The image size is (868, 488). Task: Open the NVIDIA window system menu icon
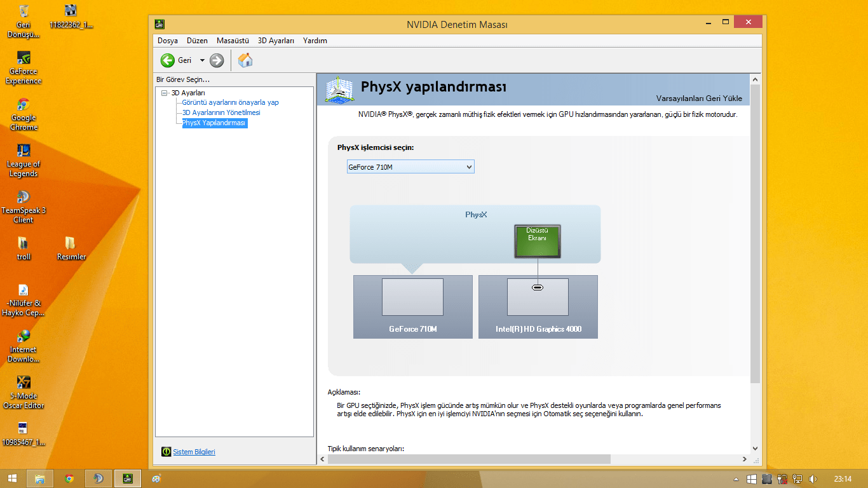[x=160, y=24]
